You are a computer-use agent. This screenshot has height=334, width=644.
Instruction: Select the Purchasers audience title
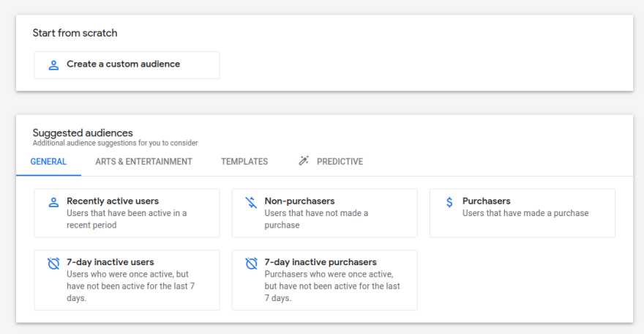486,201
